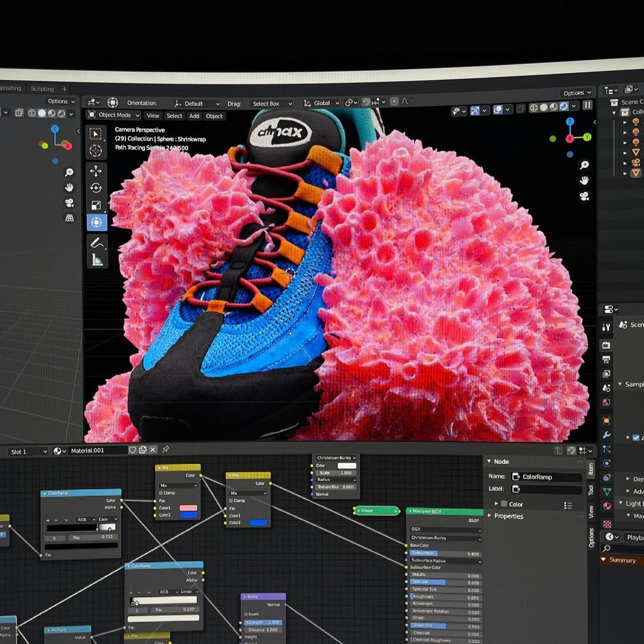The image size is (644, 644).
Task: Switch main viewport to wireframe shading
Action: click(534, 107)
